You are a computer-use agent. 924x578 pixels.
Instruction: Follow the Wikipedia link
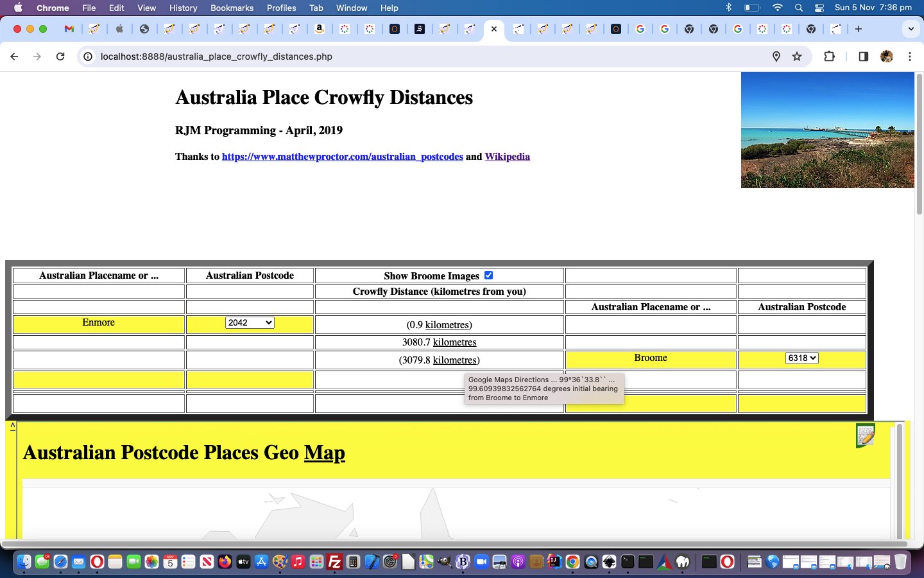[x=507, y=157]
